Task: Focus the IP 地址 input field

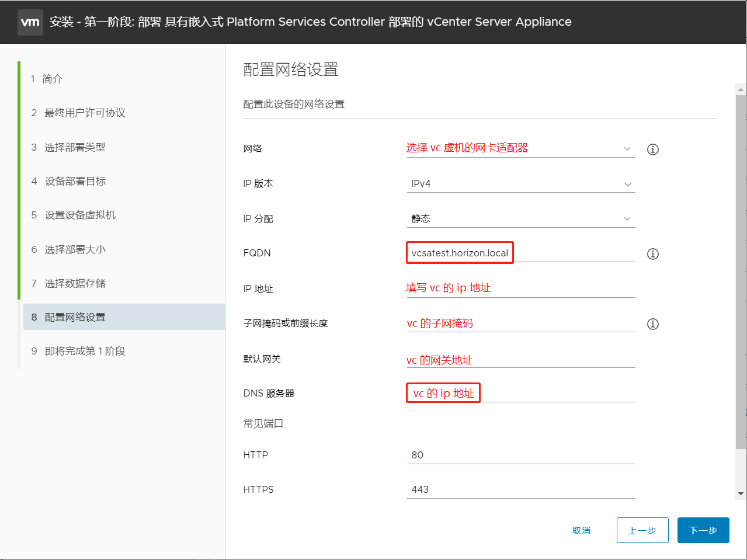Action: (x=520, y=288)
